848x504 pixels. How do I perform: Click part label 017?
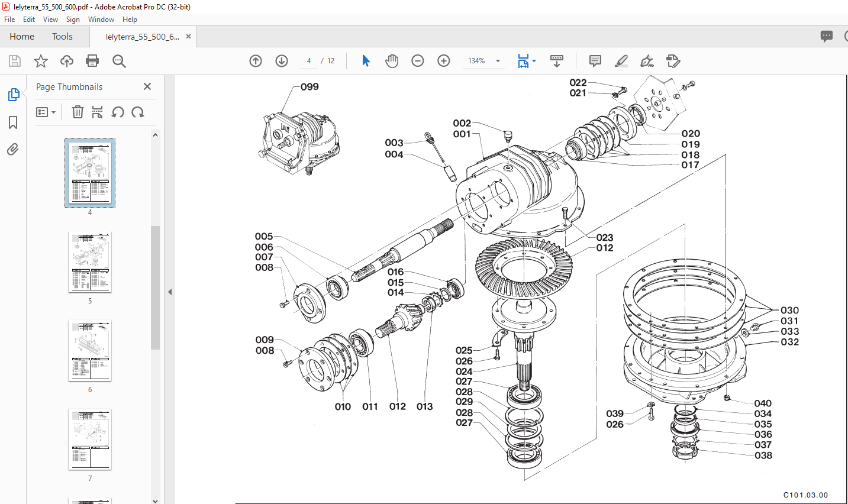[x=691, y=165]
